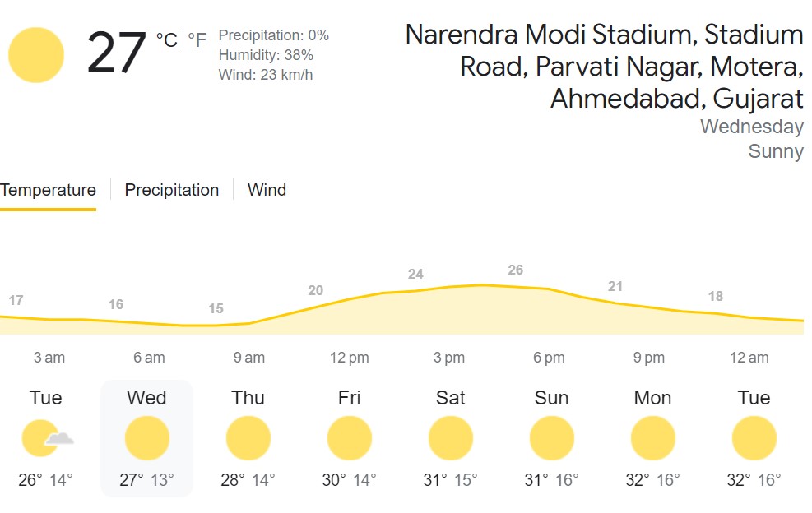
Task: Click the sun icon for Sat
Action: (451, 438)
